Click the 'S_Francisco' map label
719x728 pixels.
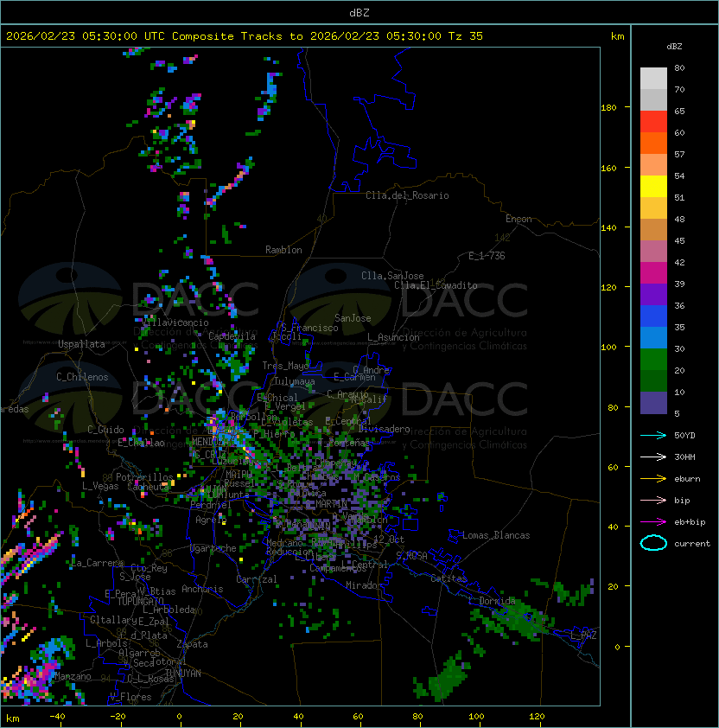(x=309, y=328)
